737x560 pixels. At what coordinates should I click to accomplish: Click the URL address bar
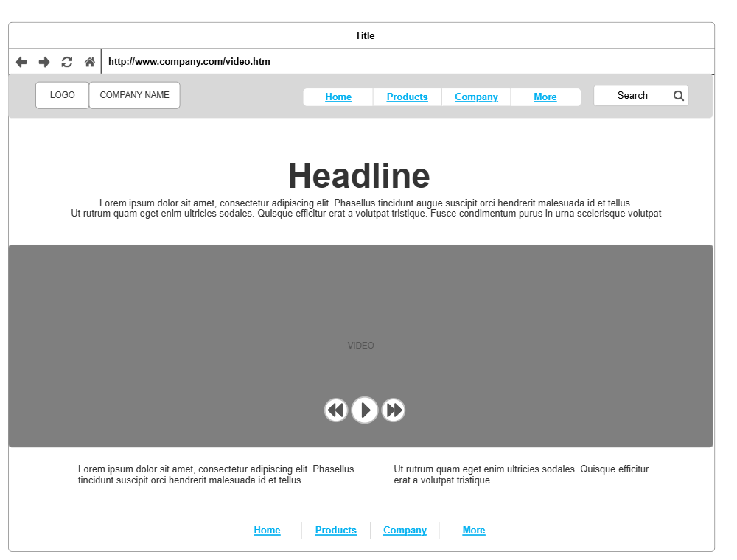pos(295,61)
